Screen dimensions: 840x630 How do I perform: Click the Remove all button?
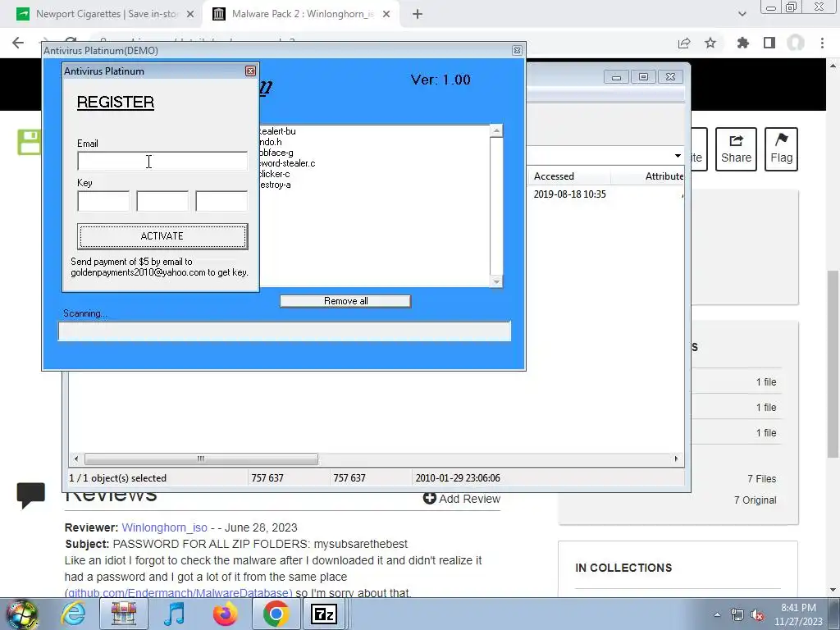pos(345,301)
